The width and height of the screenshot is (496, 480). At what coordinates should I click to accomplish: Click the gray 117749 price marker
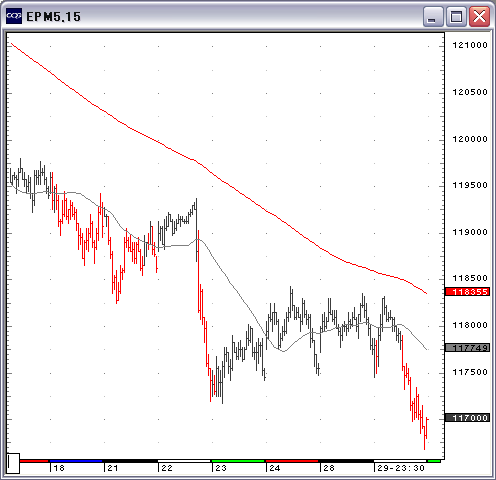point(468,348)
